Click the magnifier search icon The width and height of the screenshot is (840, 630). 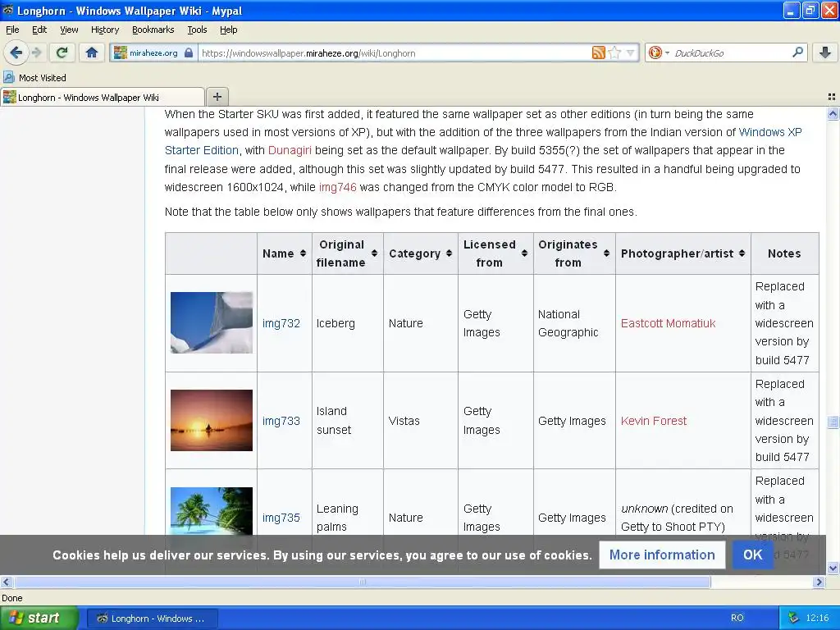[x=797, y=52]
